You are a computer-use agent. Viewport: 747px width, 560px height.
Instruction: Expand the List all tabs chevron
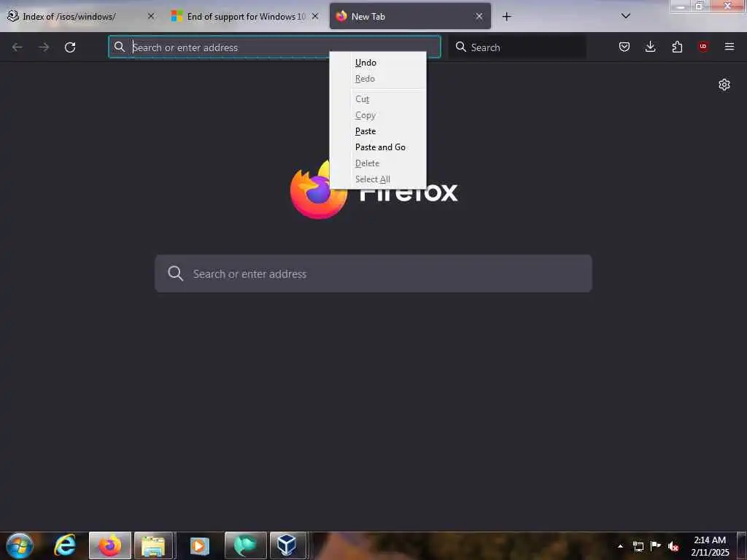626,16
